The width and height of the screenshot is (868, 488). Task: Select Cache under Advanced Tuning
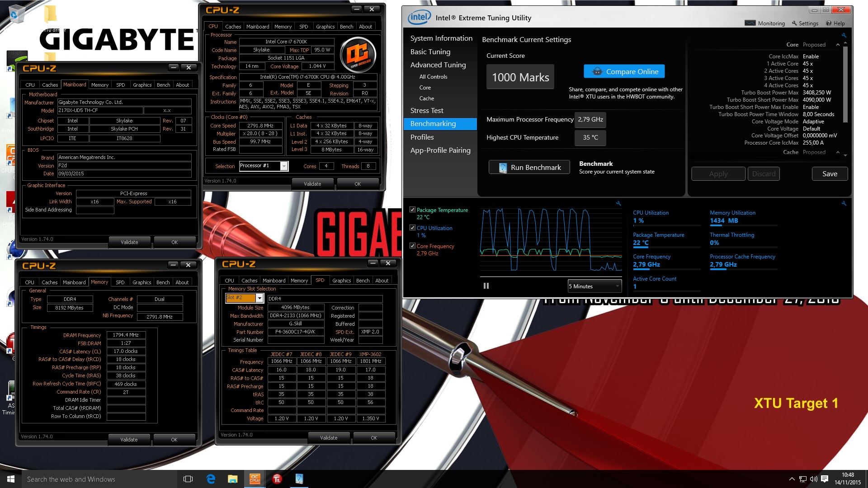[426, 99]
